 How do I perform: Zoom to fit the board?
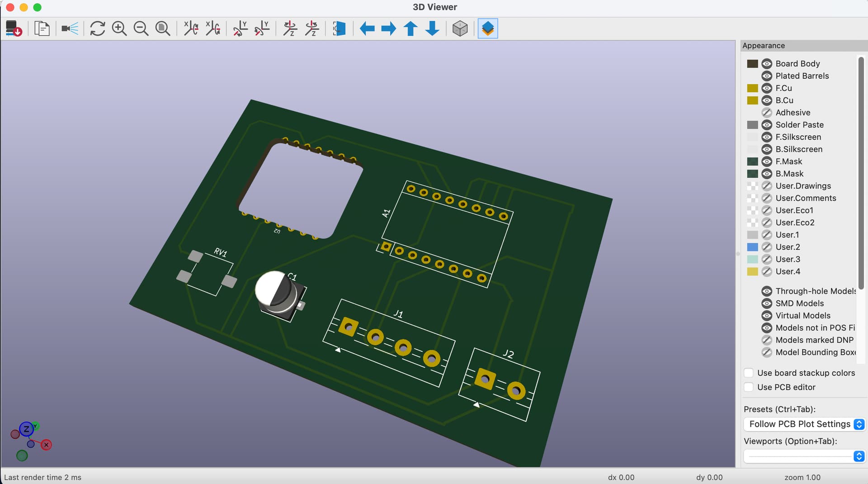163,28
